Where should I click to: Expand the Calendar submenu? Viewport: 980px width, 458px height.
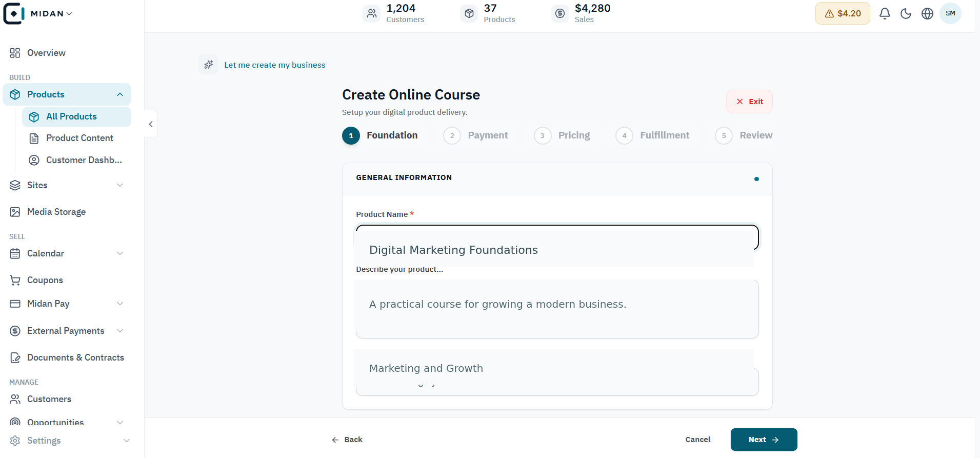tap(120, 253)
